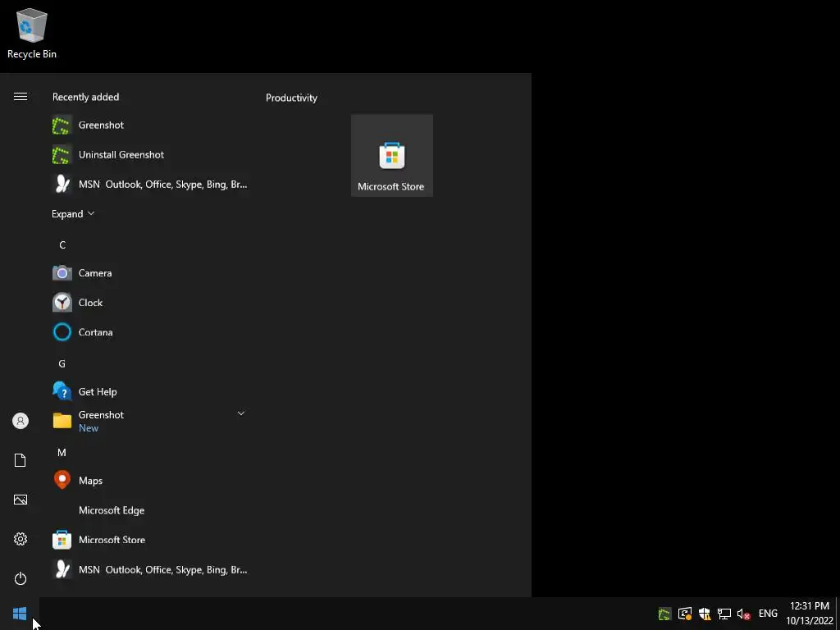Open MSN entry under Recently added

150,185
